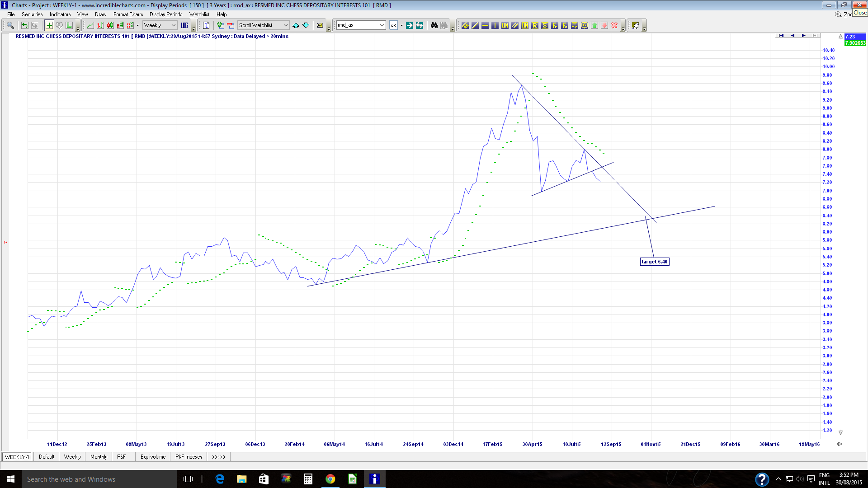The width and height of the screenshot is (868, 488).
Task: Switch to the Equivolume tab
Action: pyautogui.click(x=153, y=457)
